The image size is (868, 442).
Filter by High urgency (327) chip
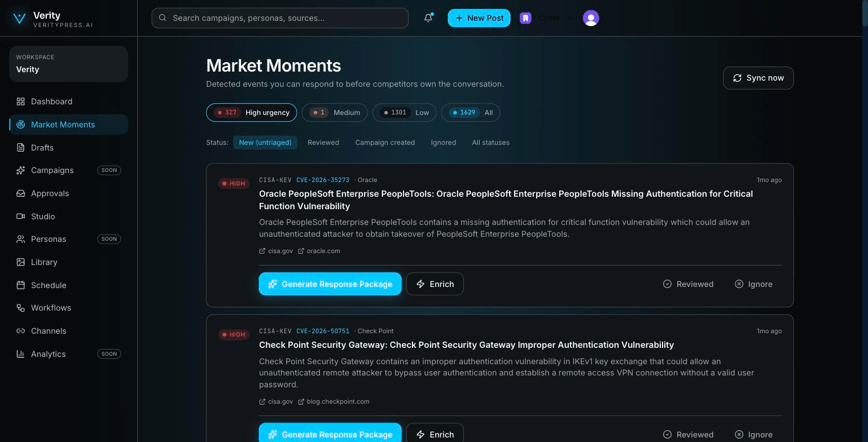(x=251, y=113)
